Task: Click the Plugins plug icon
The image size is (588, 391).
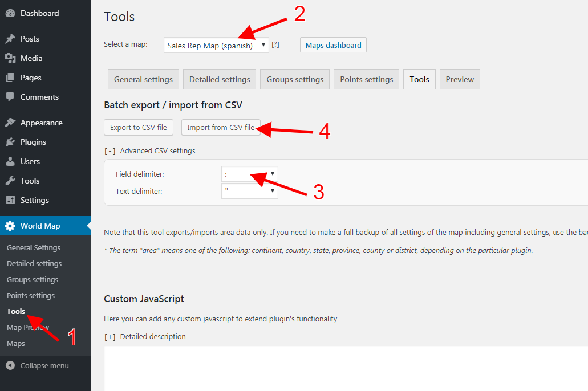Action: [x=10, y=142]
